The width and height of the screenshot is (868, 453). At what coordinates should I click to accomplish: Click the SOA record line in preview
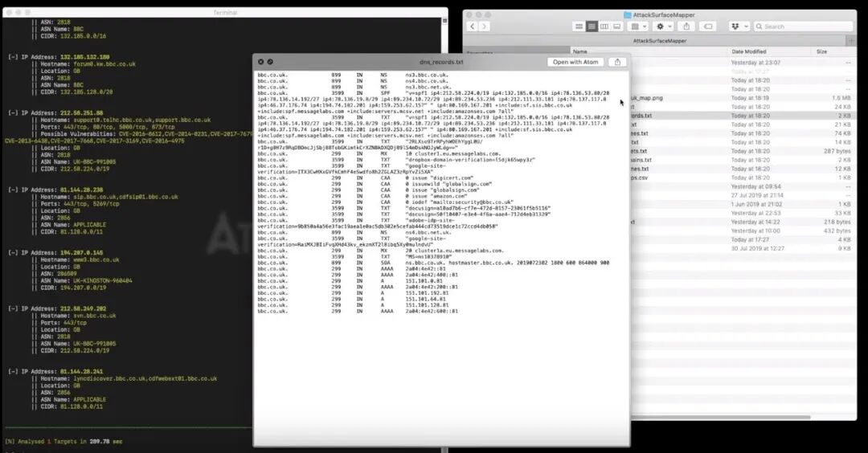[433, 263]
